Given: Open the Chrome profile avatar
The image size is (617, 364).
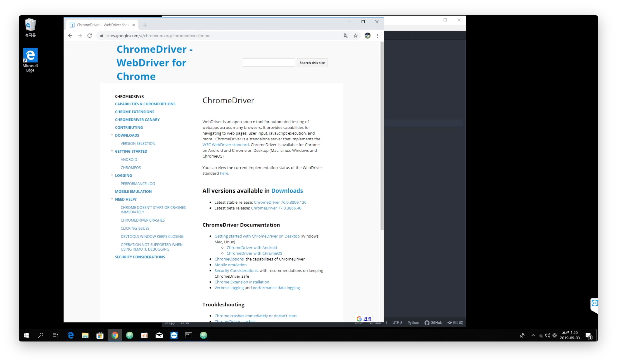Looking at the screenshot, I should click(368, 35).
